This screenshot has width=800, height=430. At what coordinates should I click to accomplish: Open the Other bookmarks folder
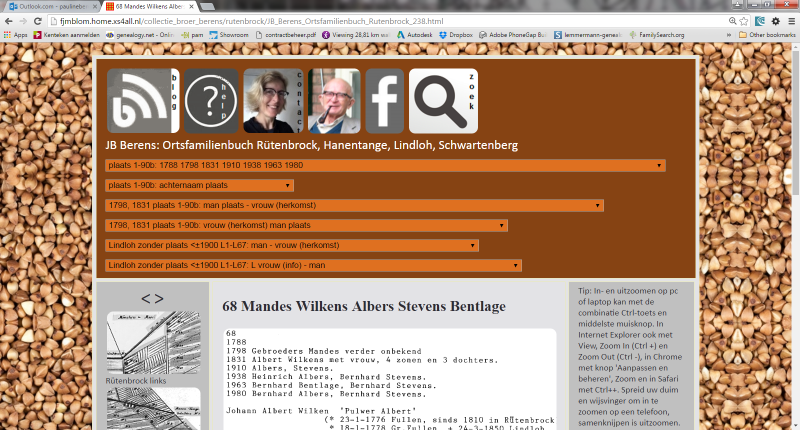(767, 35)
